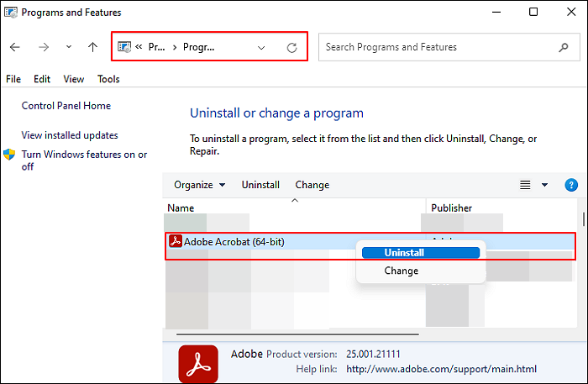Viewport: 588px width, 384px height.
Task: Expand the address bar history dropdown
Action: (261, 48)
